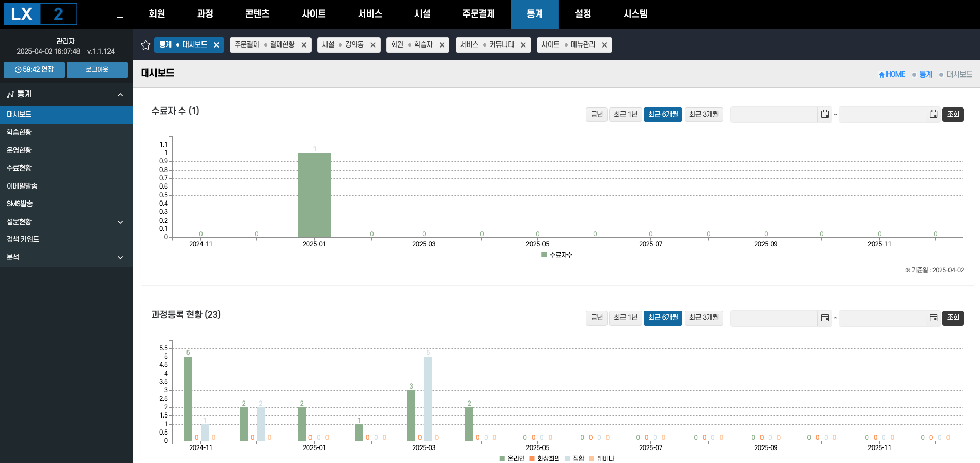Image resolution: width=980 pixels, height=463 pixels.
Task: Open the end date calendar for 수료자 수
Action: (933, 114)
